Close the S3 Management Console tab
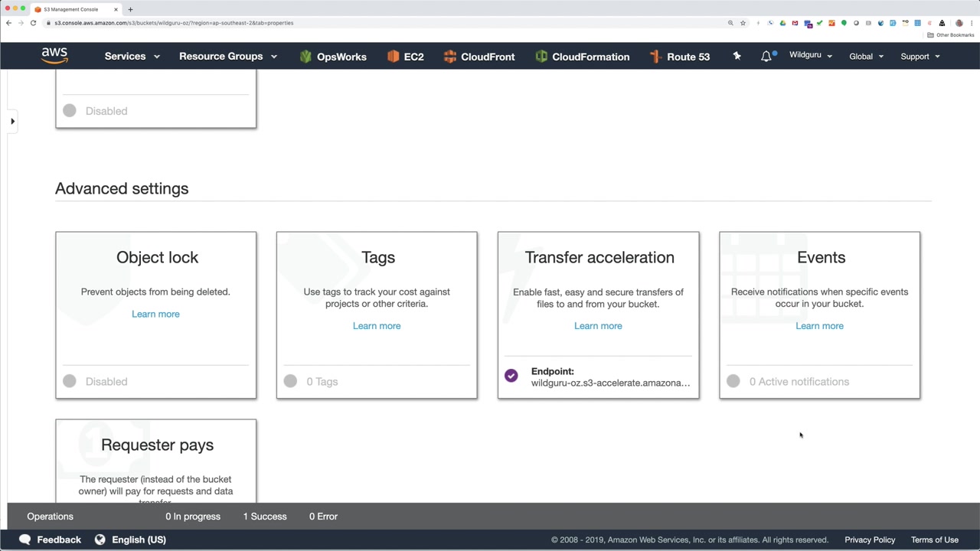The height and width of the screenshot is (551, 980). click(x=116, y=9)
